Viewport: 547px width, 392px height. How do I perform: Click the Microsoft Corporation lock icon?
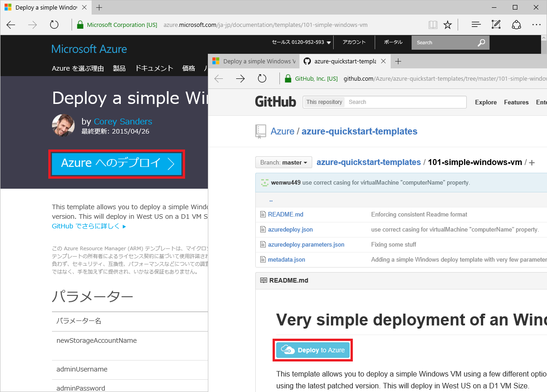tap(80, 25)
